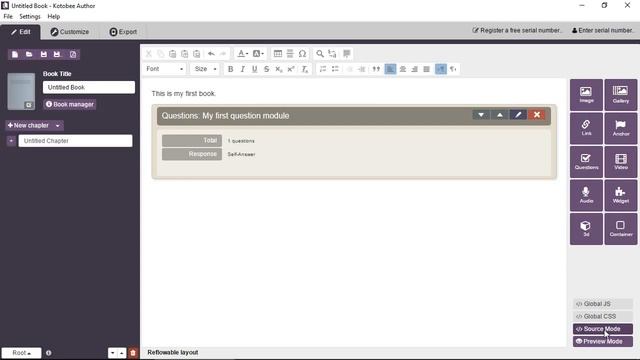Viewport: 640px width, 360px height.
Task: Toggle underline formatting
Action: tap(255, 69)
